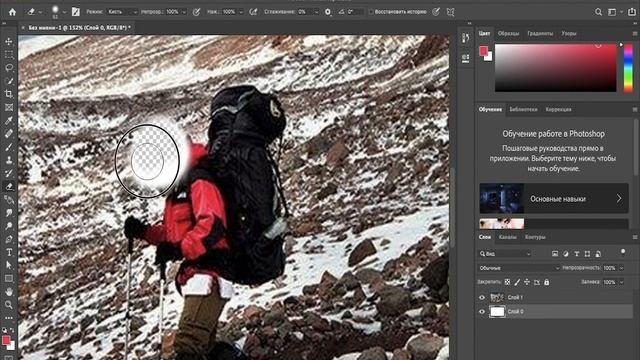Open the workspace switcher icon
The image size is (640, 360).
tap(612, 12)
